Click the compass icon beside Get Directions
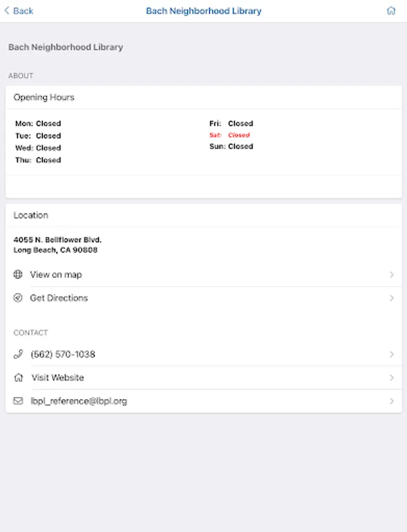The height and width of the screenshot is (532, 407). (x=18, y=298)
